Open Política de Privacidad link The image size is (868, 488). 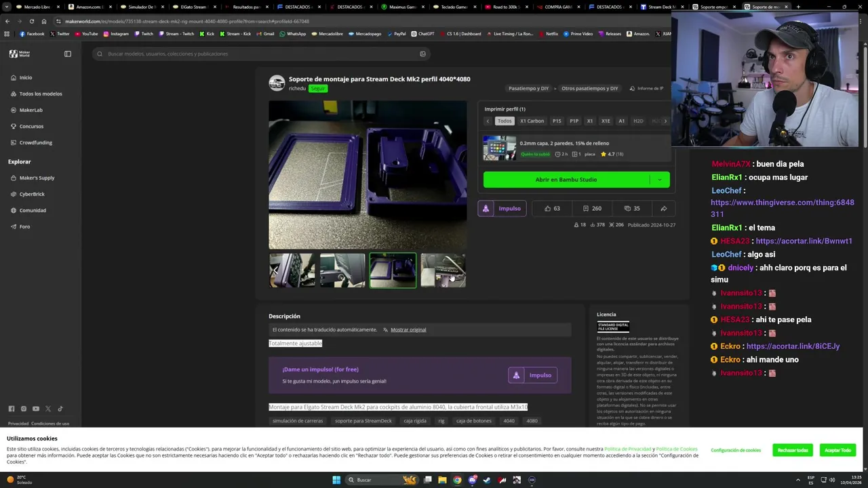[x=628, y=449]
